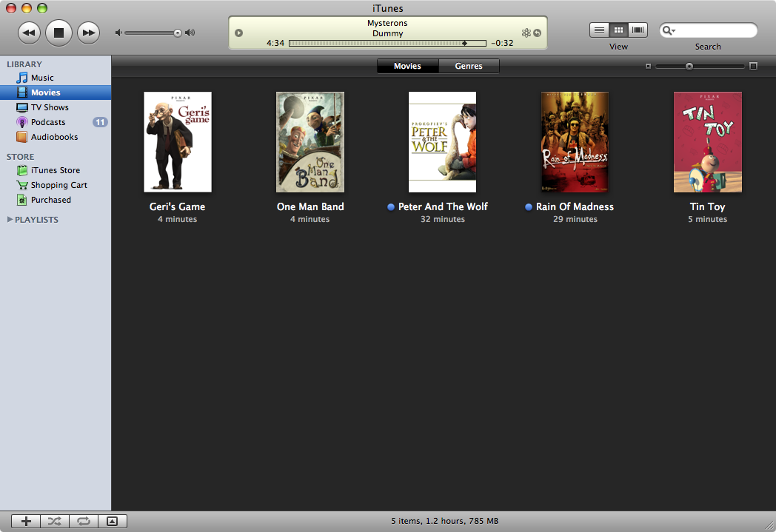Set max volume using loud speaker icon
The height and width of the screenshot is (532, 776).
click(x=190, y=33)
